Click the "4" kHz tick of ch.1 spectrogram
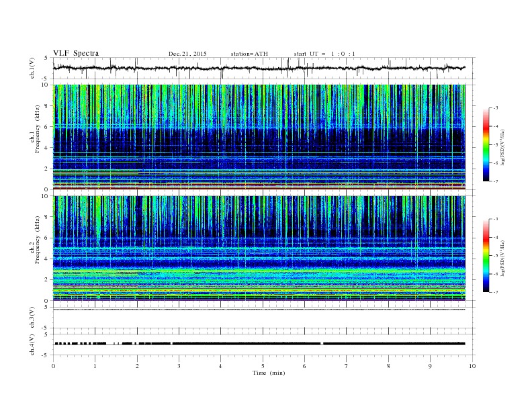Image resolution: width=532 pixels, height=411 pixels. 47,148
